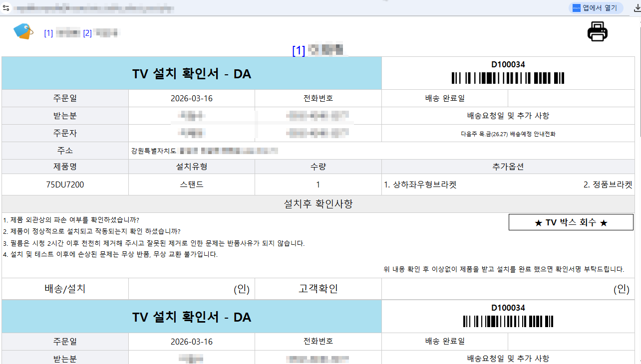Click the '제품명' column header
The image size is (641, 364).
point(65,167)
